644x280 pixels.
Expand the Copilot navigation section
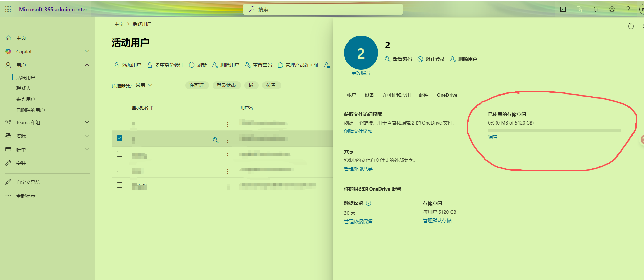87,52
